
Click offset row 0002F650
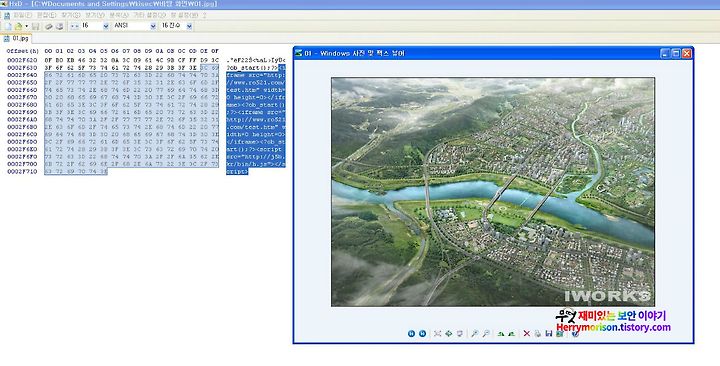[22, 82]
